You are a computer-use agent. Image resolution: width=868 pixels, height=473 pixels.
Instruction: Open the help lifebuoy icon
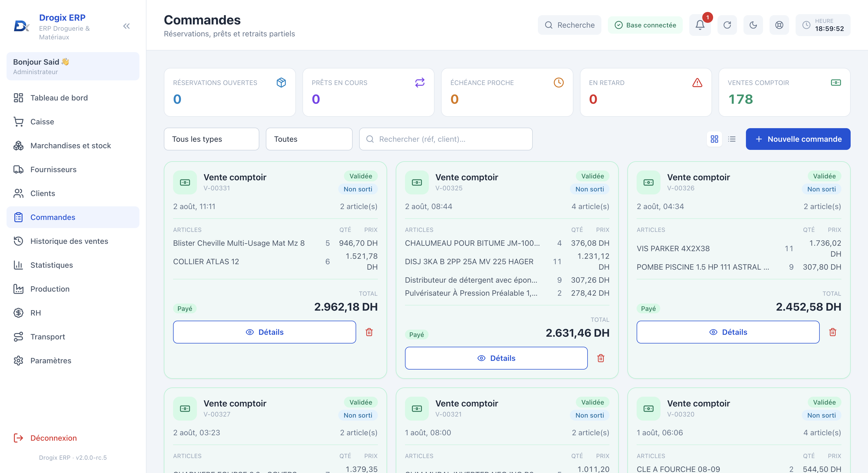click(x=779, y=25)
